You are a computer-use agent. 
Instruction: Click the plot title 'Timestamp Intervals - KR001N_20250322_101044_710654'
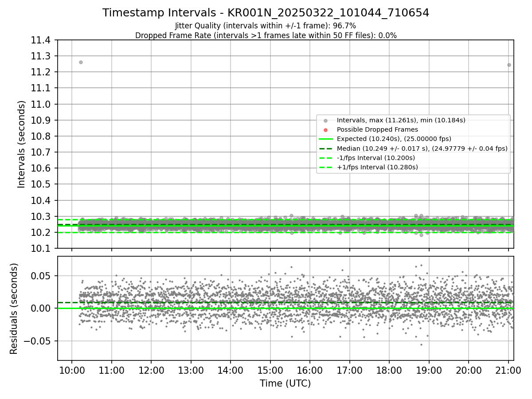click(x=266, y=13)
